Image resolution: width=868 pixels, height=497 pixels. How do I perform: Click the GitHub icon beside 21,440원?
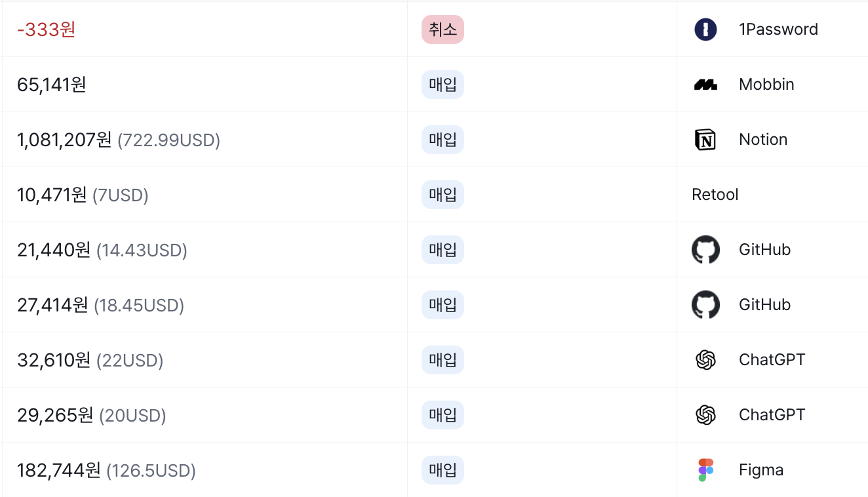705,250
